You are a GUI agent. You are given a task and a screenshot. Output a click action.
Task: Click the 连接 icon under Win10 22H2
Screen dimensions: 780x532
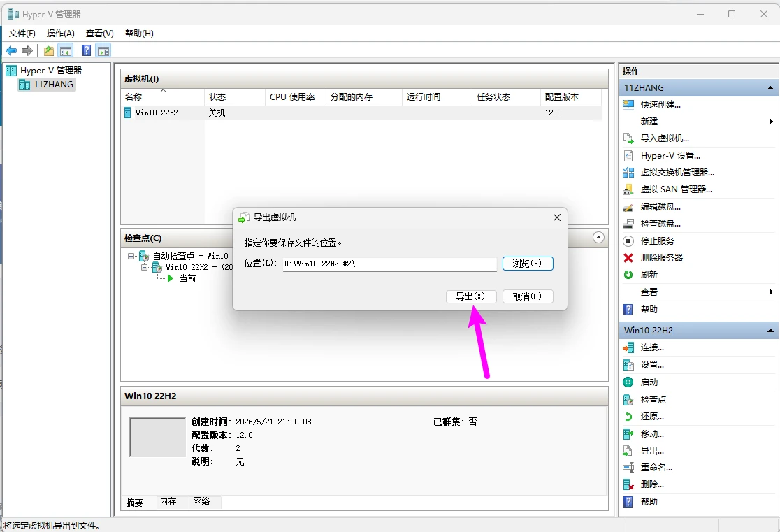point(628,347)
